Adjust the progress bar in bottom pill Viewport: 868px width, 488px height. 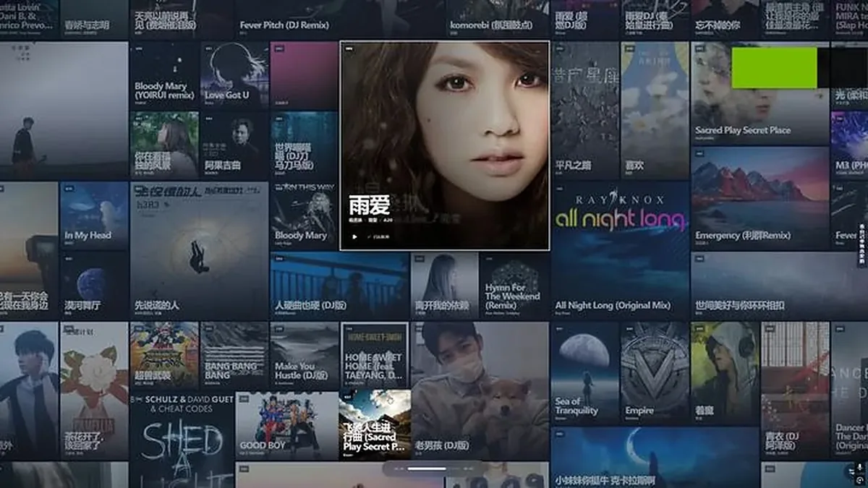point(427,468)
